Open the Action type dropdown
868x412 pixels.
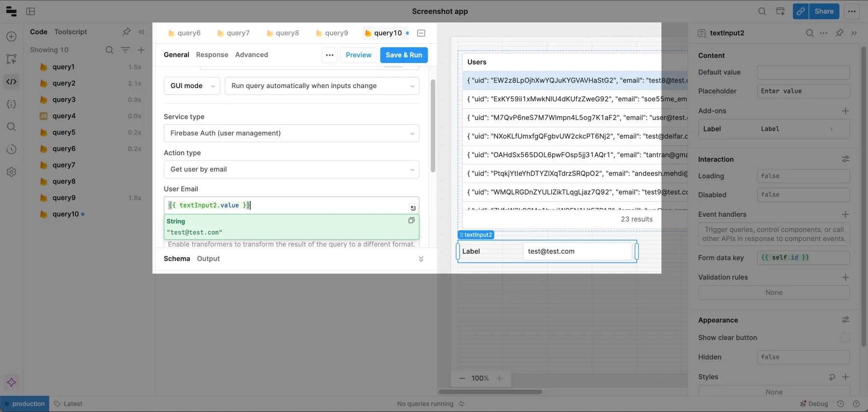291,169
